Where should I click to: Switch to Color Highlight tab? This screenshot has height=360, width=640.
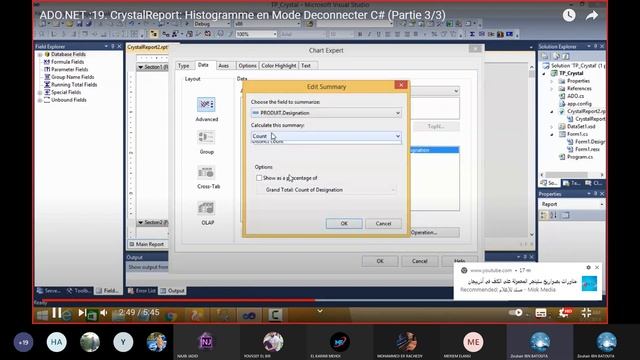click(x=279, y=66)
